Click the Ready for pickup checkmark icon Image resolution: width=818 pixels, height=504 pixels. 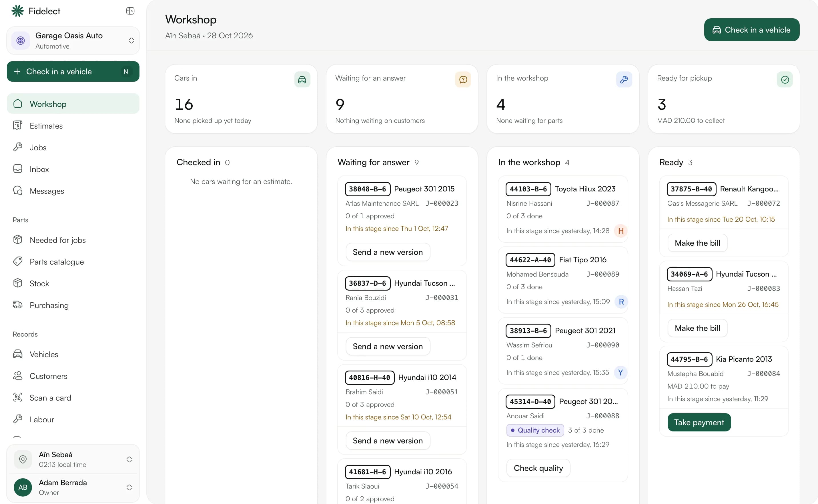point(785,80)
